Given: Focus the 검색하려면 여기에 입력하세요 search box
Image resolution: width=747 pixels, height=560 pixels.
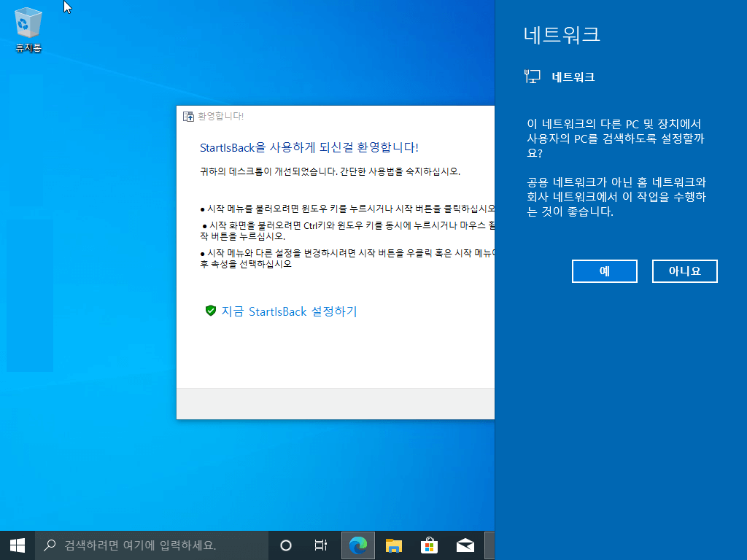Looking at the screenshot, I should click(152, 545).
